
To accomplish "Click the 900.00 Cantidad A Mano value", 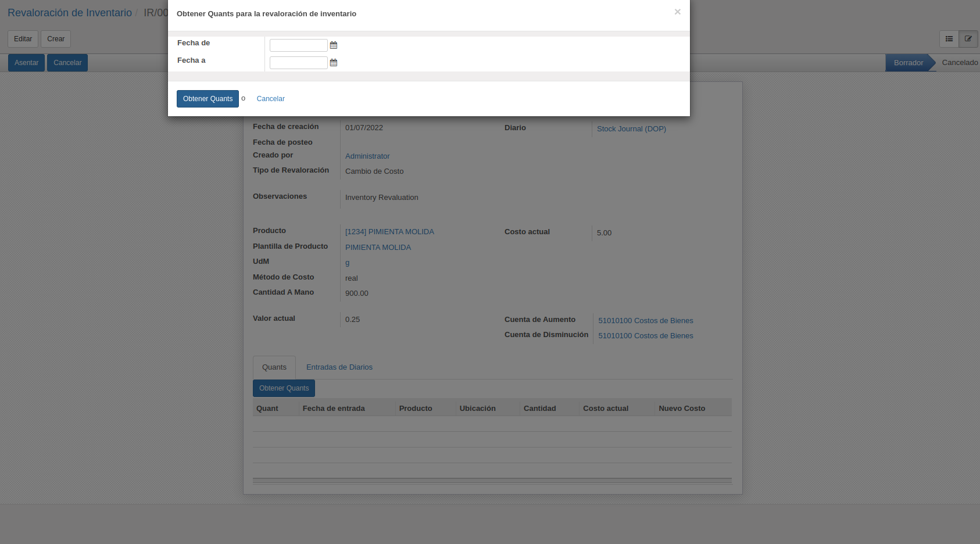I will [x=357, y=294].
